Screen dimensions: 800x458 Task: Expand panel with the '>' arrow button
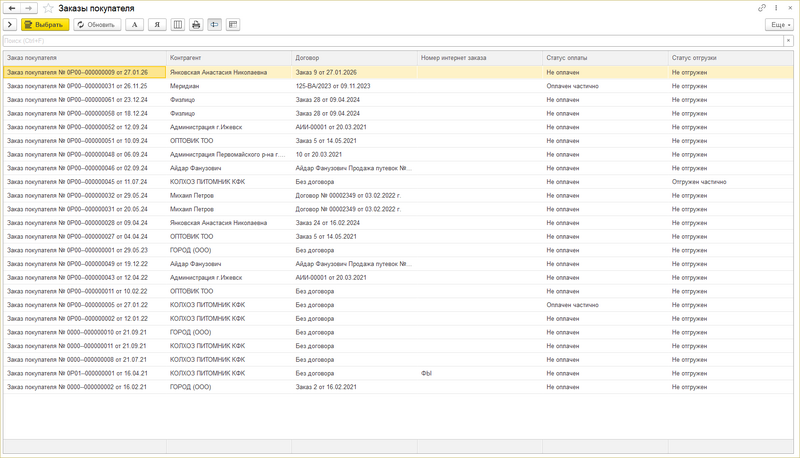tap(10, 25)
